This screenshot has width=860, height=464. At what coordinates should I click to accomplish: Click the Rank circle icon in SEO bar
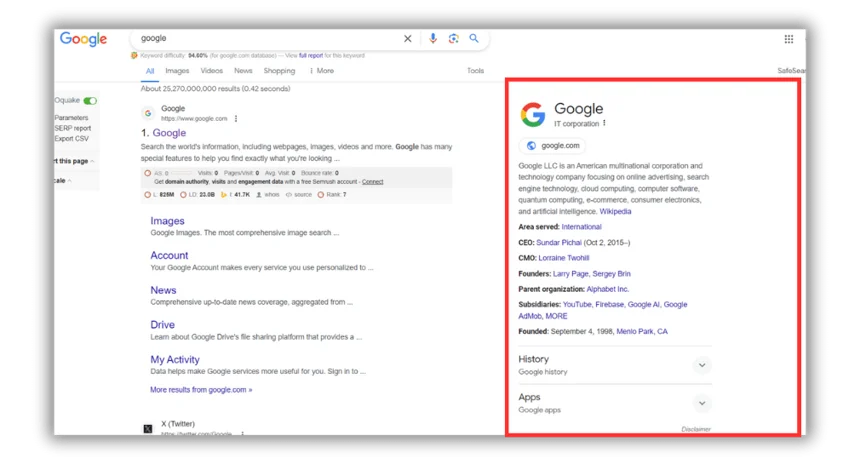click(x=321, y=195)
